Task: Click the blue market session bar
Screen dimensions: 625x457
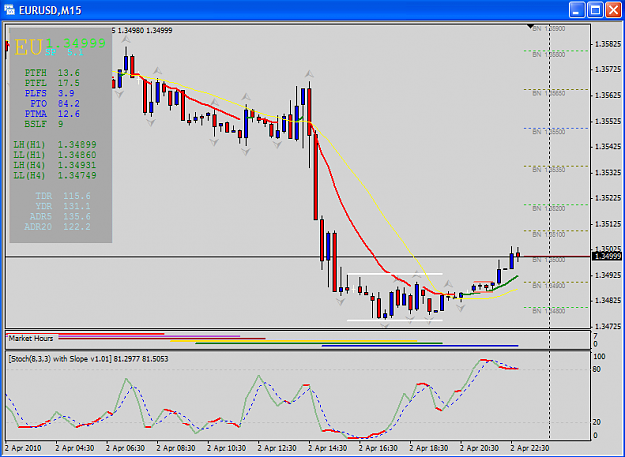Action: pos(420,346)
